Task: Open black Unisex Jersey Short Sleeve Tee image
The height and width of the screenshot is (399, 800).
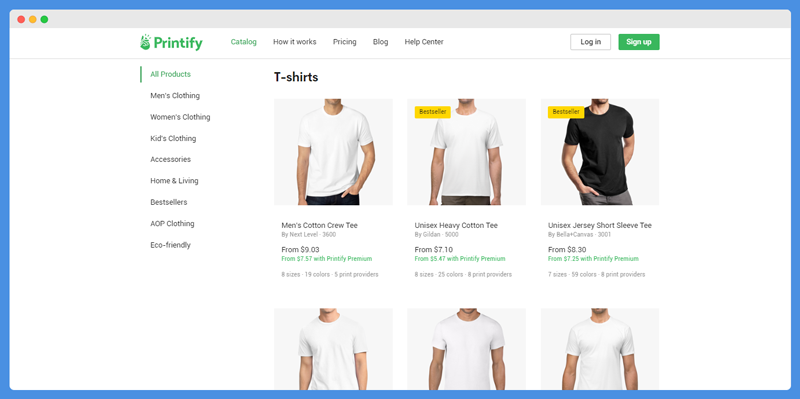Action: pos(600,152)
